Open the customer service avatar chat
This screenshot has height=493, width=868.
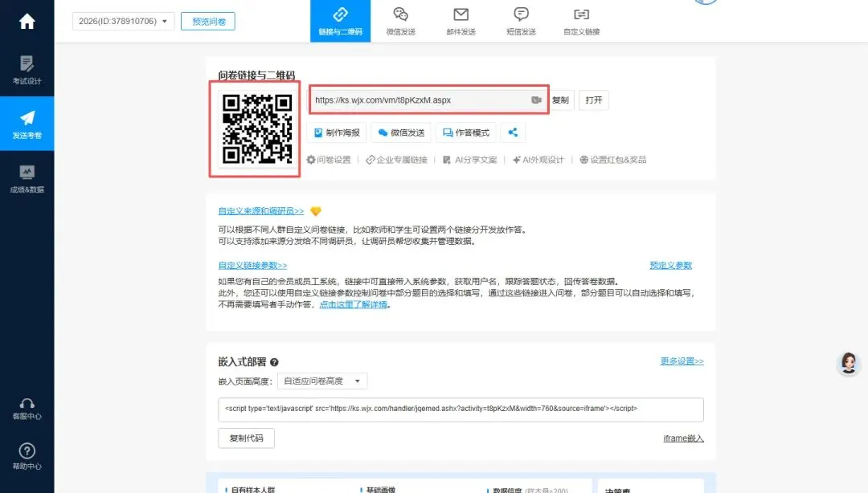[848, 363]
